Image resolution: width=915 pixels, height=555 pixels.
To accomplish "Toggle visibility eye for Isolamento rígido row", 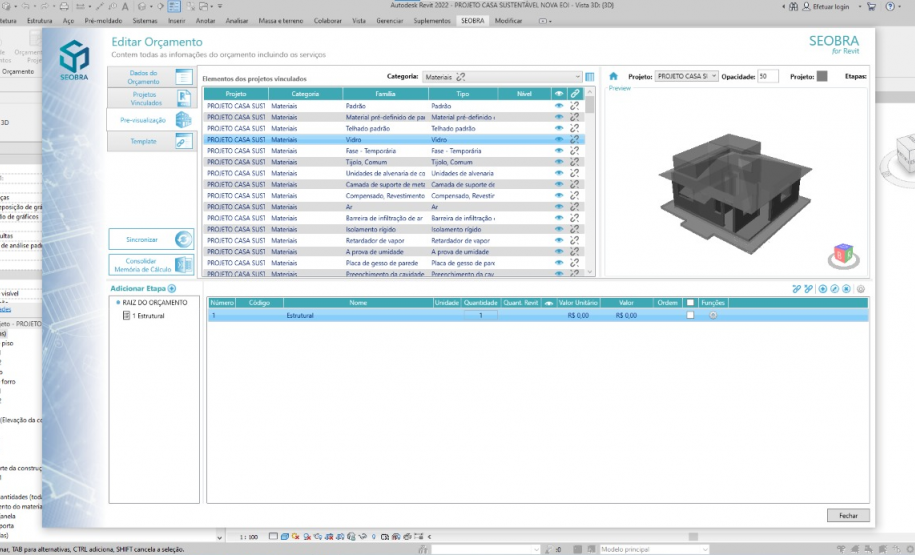I will pyautogui.click(x=558, y=229).
